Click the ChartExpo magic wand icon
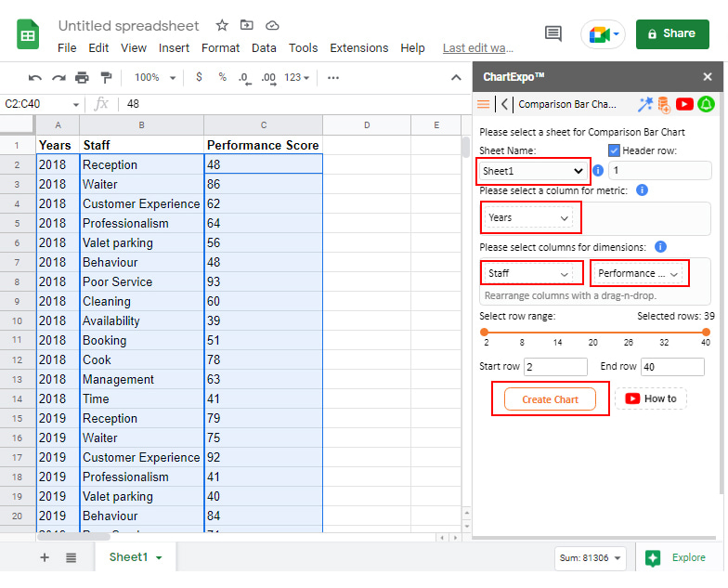This screenshot has height=588, width=728. coord(644,104)
